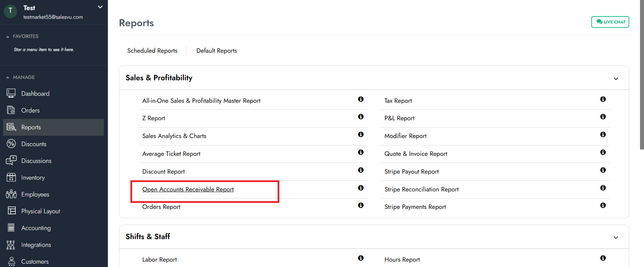
Task: Collapse the Shifts & Staff section
Action: (615, 237)
